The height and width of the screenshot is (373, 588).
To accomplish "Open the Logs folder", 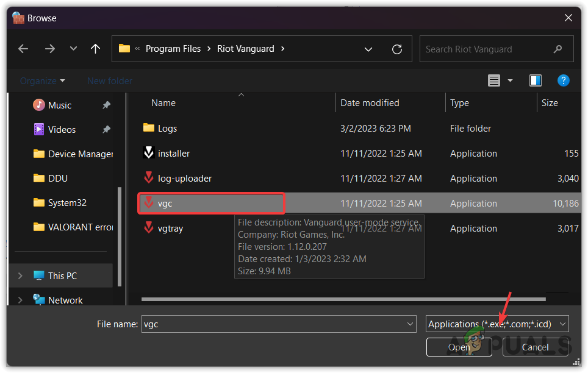I will click(x=167, y=129).
